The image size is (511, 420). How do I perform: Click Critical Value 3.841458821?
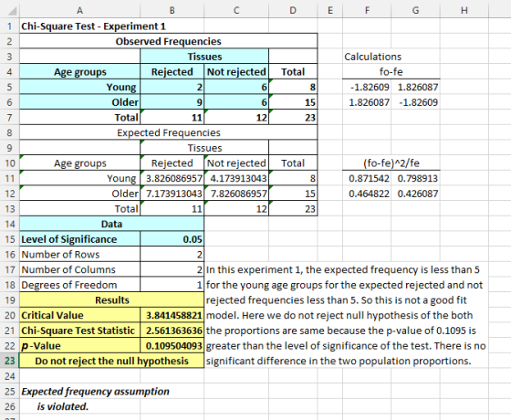tap(172, 315)
